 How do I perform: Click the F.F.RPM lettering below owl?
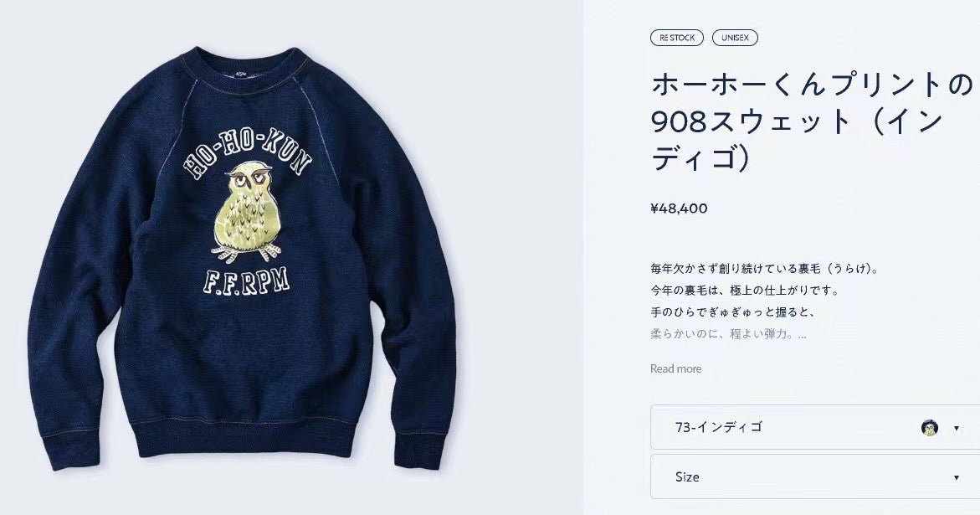(x=246, y=281)
